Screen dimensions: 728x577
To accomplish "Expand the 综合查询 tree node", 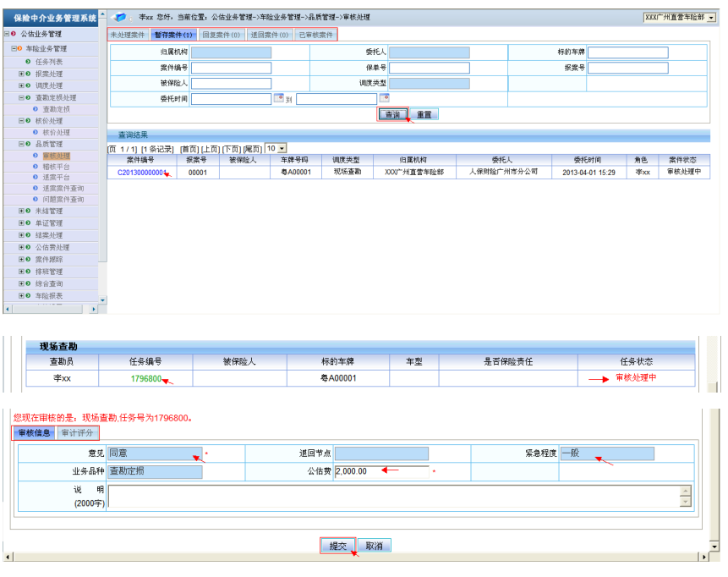I will click(21, 283).
